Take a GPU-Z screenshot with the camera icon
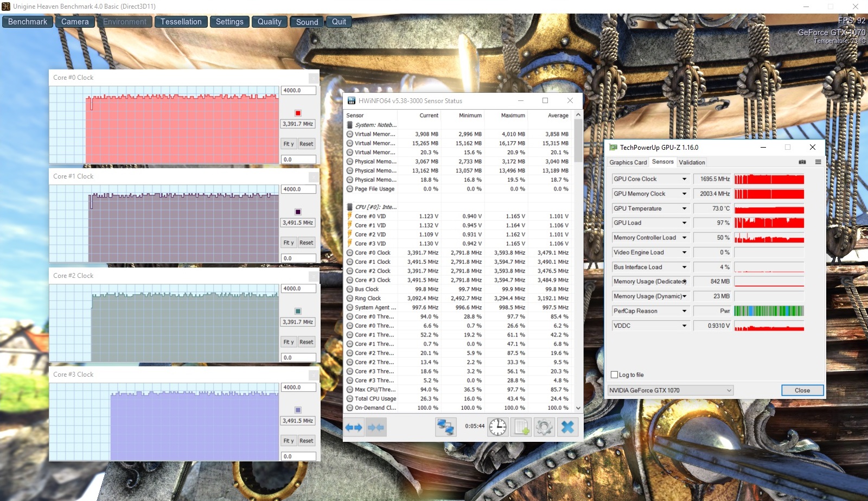This screenshot has height=501, width=868. 802,162
